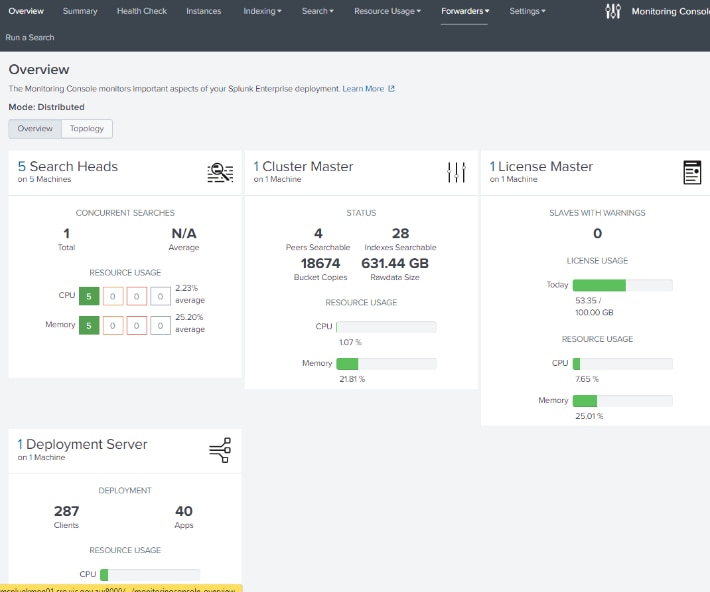The image size is (710, 592).
Task: Switch to the Topology view
Action: click(x=87, y=129)
